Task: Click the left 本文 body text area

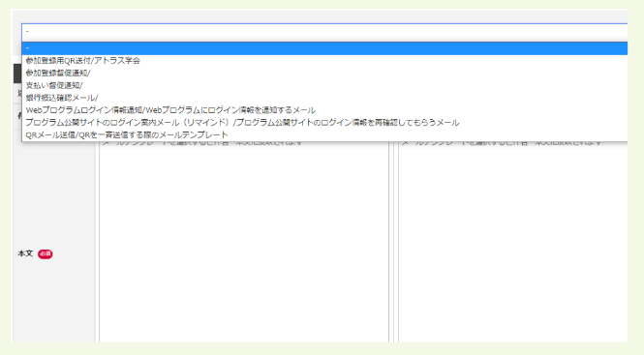Action: [x=243, y=242]
